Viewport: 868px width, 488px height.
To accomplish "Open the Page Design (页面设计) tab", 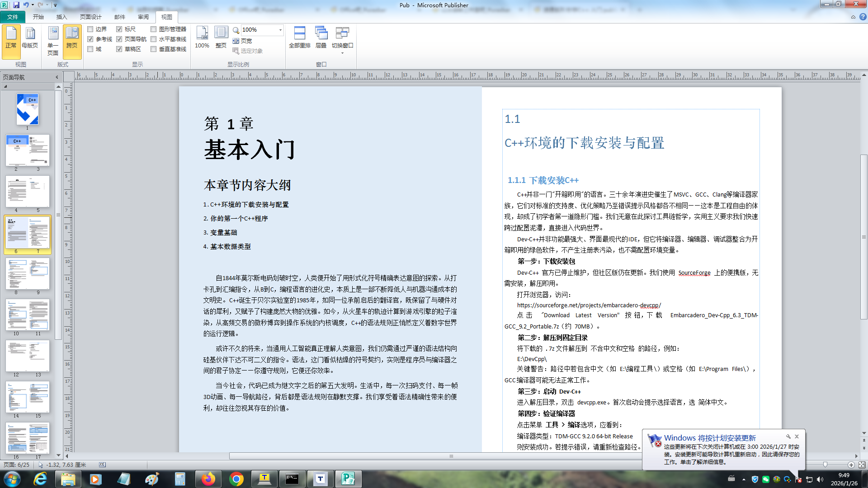I will click(x=90, y=17).
